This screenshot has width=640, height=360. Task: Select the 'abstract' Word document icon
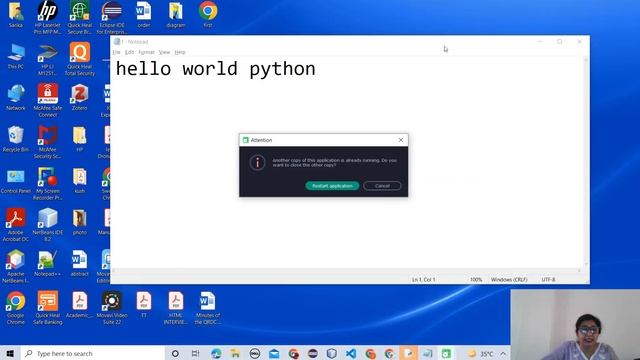[80, 264]
